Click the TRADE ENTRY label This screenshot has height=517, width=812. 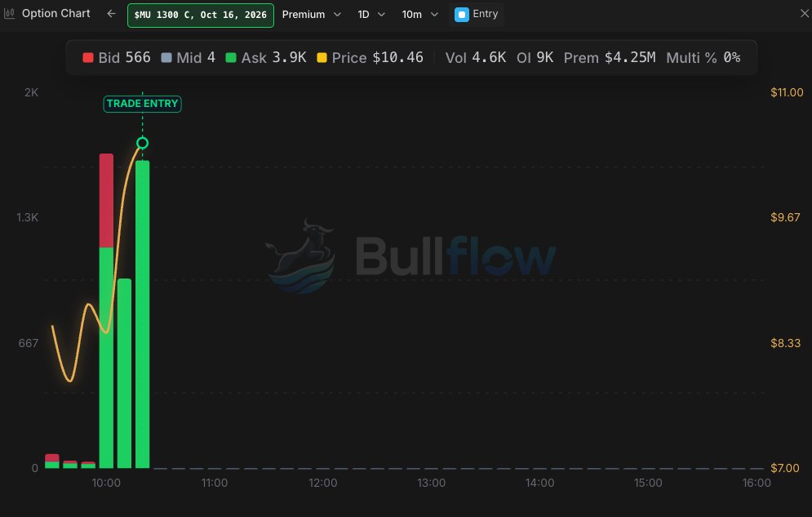tap(143, 104)
